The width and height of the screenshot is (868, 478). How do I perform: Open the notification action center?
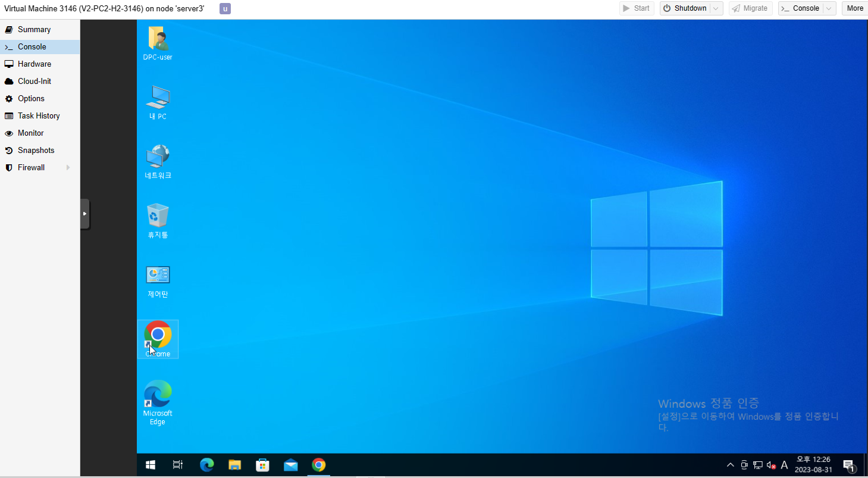click(848, 465)
